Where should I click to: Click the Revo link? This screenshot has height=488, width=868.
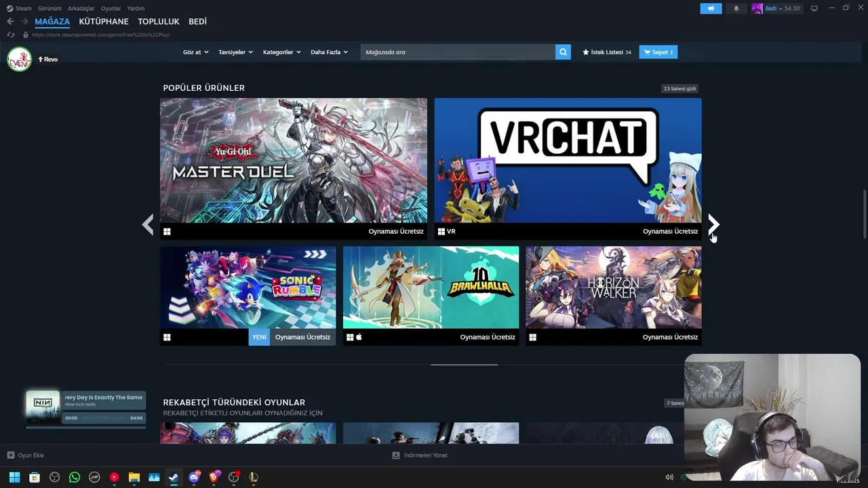pos(48,60)
